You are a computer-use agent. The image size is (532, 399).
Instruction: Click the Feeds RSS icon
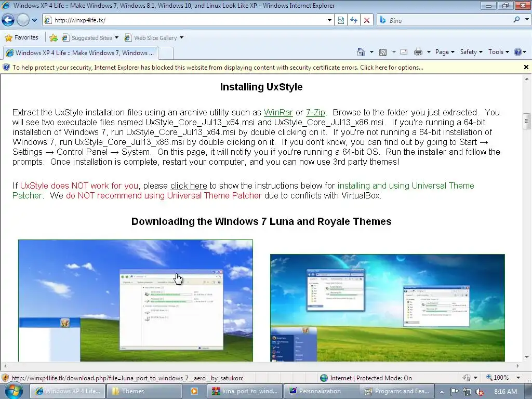point(383,52)
